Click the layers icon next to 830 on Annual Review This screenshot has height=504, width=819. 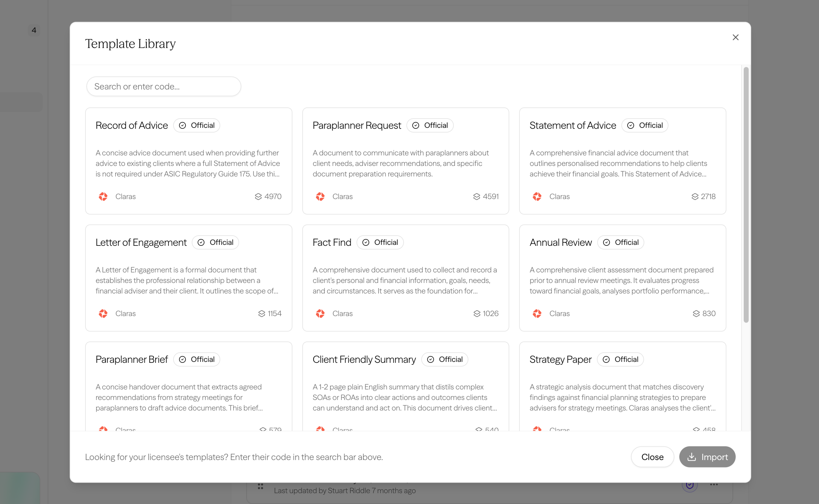tap(696, 314)
